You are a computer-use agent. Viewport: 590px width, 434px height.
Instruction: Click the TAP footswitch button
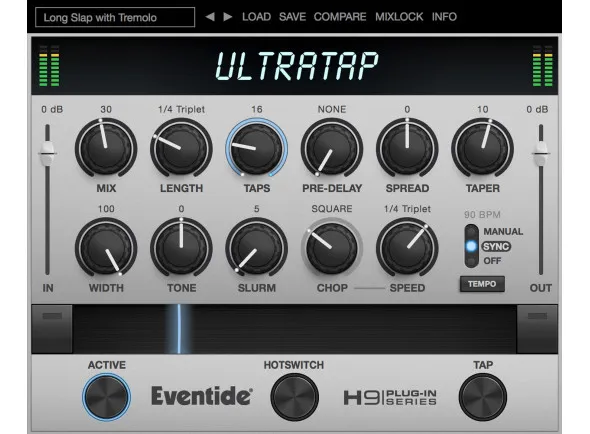pyautogui.click(x=483, y=397)
